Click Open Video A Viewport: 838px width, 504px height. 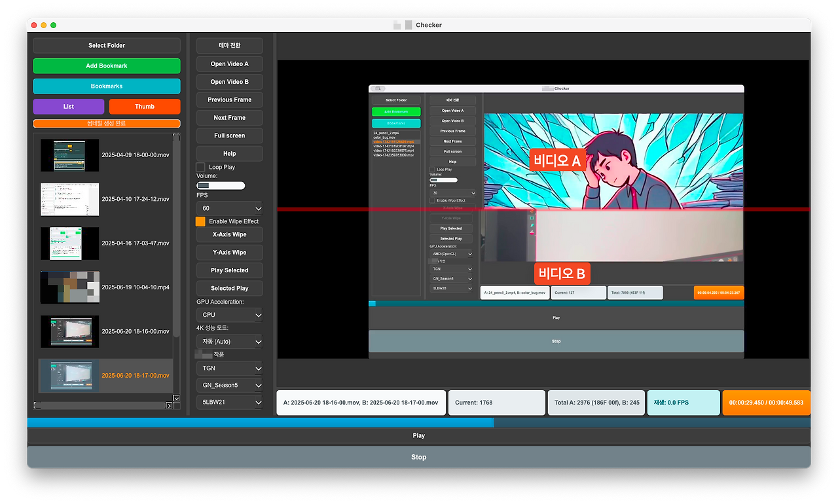[230, 64]
